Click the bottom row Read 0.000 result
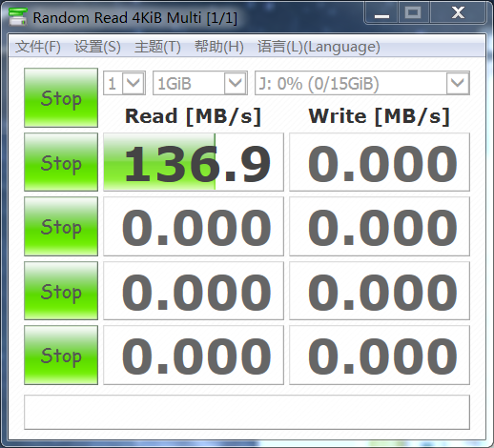This screenshot has width=494, height=448. (194, 355)
